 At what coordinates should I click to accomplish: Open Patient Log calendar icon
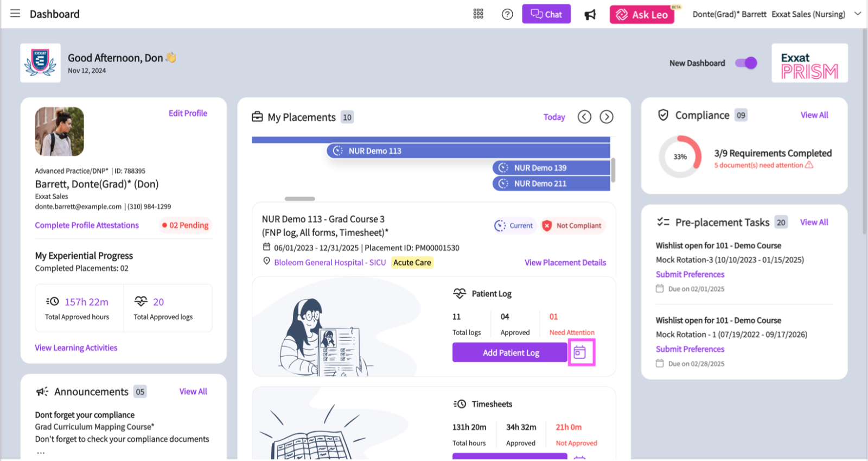(580, 352)
